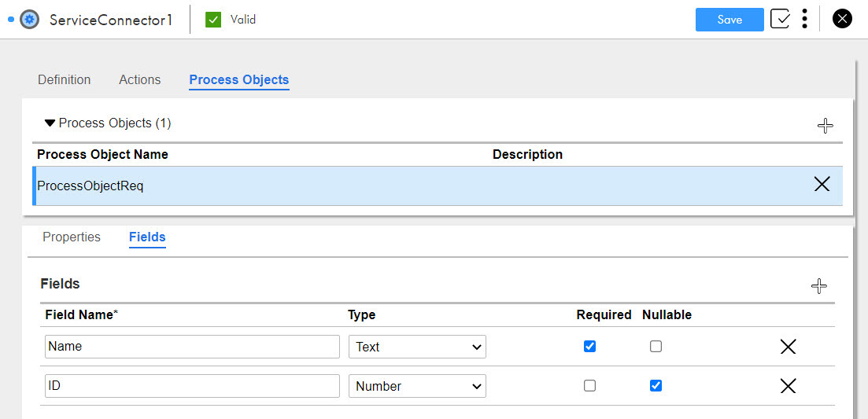868x419 pixels.
Task: Open Type dropdown for ID field
Action: pyautogui.click(x=417, y=386)
